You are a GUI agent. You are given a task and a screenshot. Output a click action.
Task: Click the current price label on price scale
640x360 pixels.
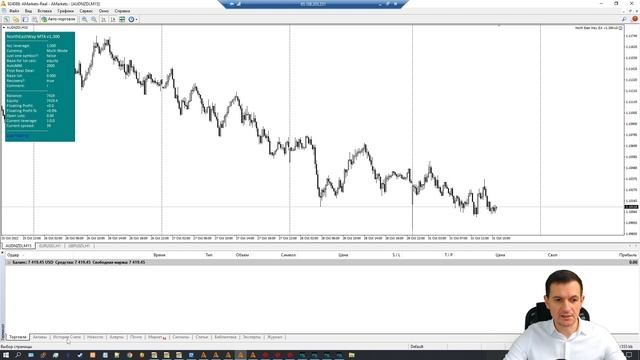[x=631, y=207]
